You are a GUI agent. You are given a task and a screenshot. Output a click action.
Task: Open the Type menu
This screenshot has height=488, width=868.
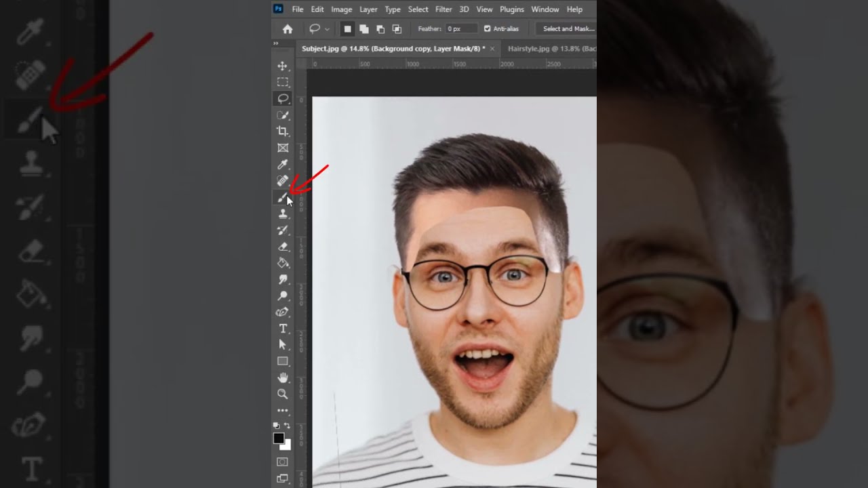pyautogui.click(x=393, y=9)
